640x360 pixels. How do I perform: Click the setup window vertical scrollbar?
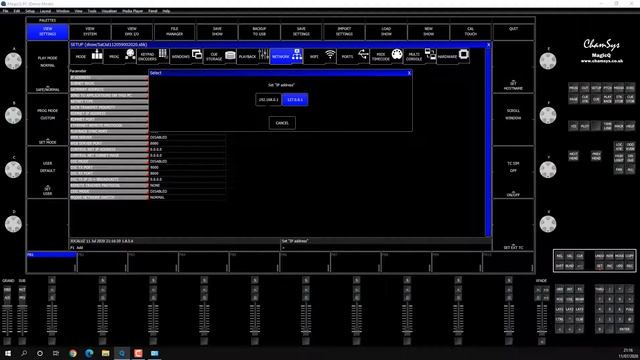click(488, 142)
